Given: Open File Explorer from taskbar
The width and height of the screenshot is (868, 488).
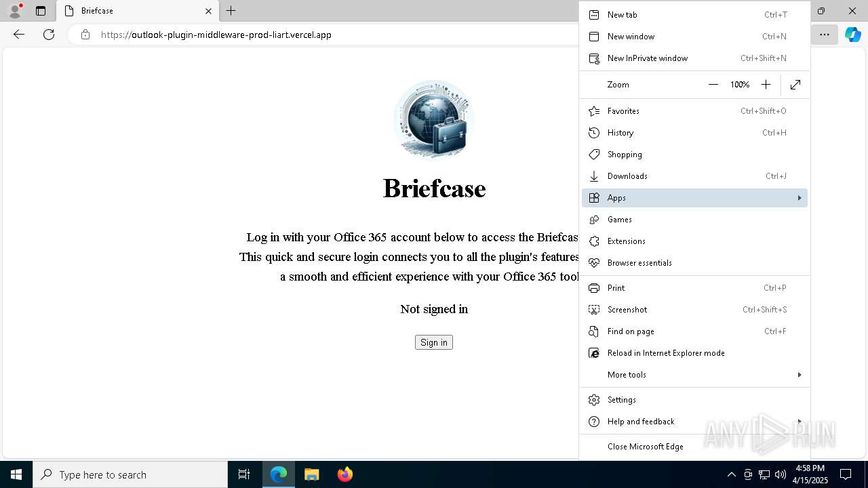Looking at the screenshot, I should (312, 474).
